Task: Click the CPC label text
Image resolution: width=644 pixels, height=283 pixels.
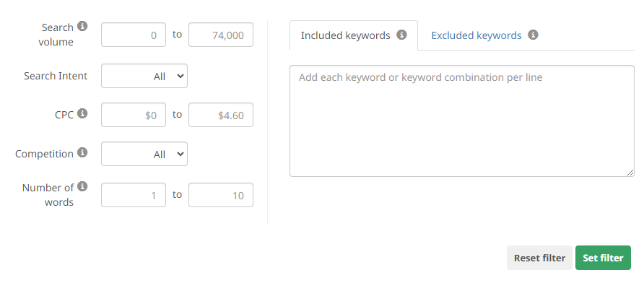Action: [x=64, y=115]
